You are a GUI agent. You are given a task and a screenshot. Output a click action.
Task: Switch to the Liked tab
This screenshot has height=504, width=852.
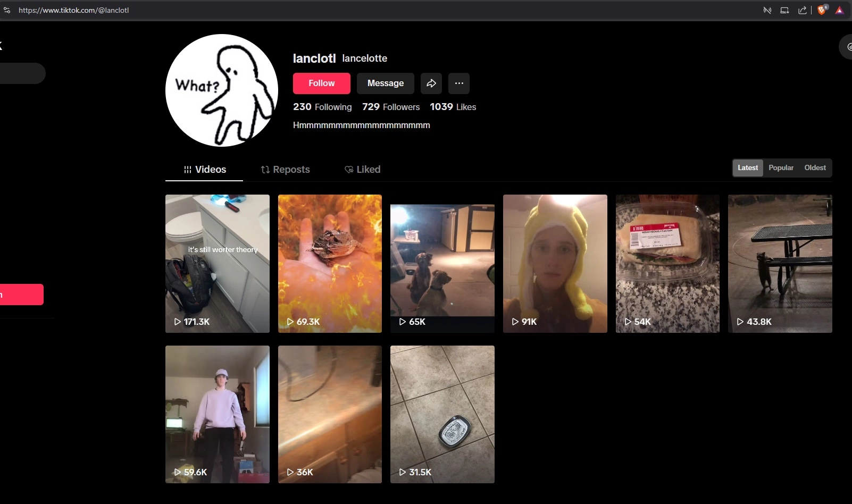(x=363, y=170)
